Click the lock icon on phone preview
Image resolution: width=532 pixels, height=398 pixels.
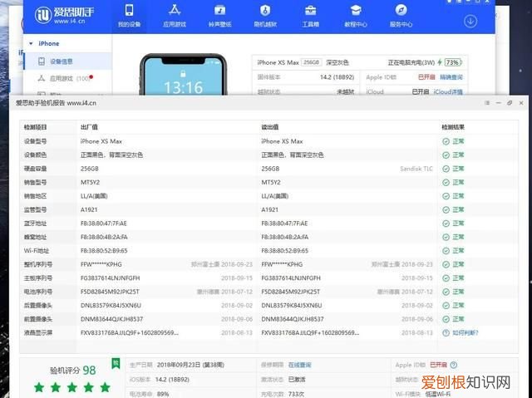[183, 73]
